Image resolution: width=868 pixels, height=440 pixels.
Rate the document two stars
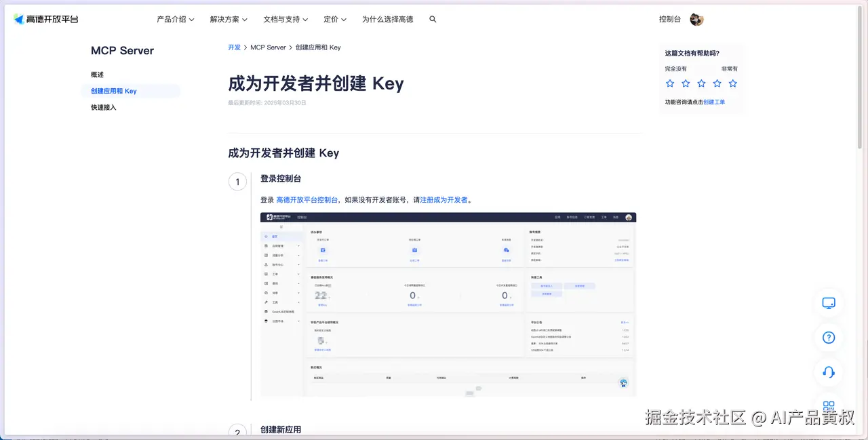tap(686, 83)
